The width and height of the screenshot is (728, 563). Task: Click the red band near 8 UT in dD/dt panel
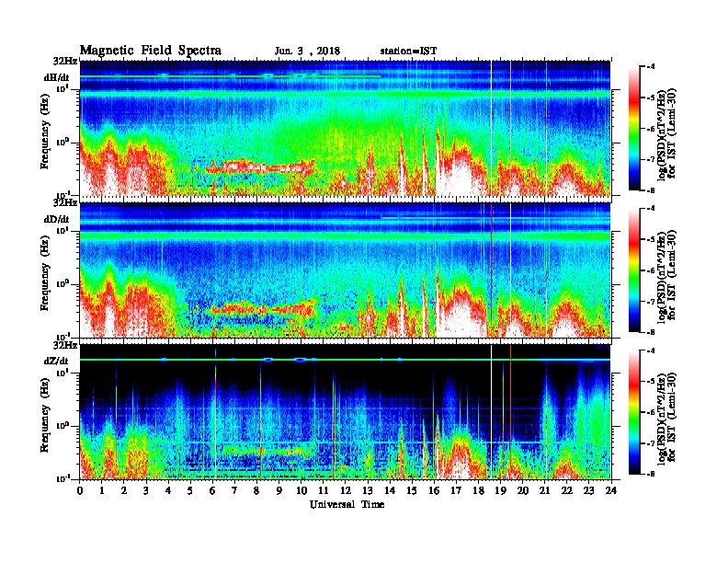tap(263, 307)
